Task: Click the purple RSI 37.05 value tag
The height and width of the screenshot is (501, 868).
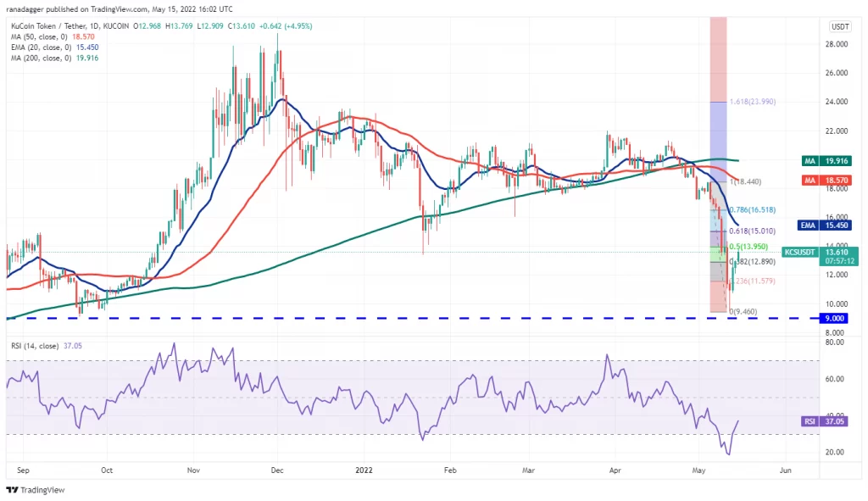Action: (x=826, y=421)
